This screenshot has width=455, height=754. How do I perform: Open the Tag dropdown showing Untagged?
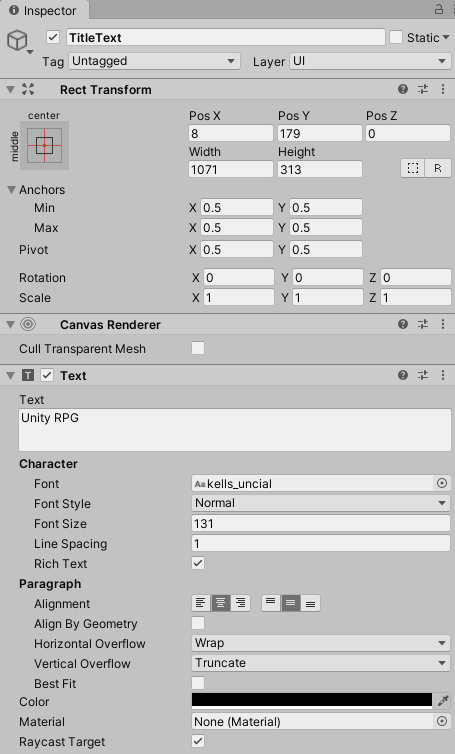[154, 61]
